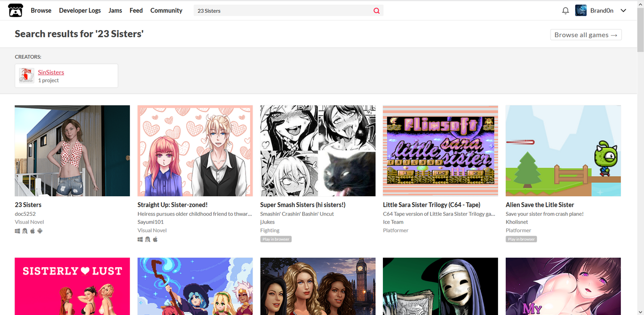The image size is (644, 315).
Task: Click the Little Sara Sister Trilogy thumbnail
Action: (x=440, y=150)
